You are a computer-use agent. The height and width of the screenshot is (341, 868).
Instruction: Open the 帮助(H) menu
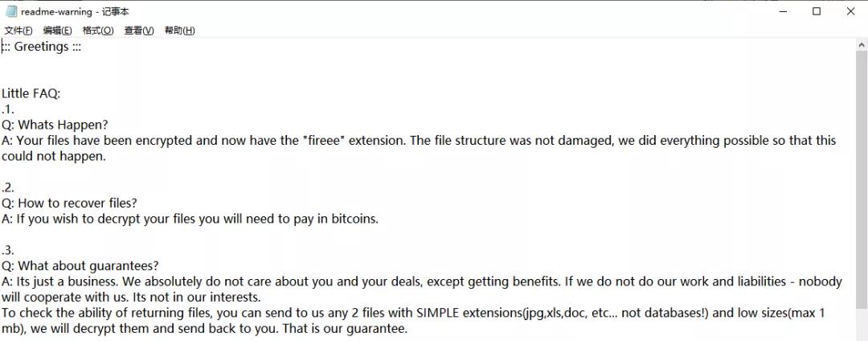point(180,31)
